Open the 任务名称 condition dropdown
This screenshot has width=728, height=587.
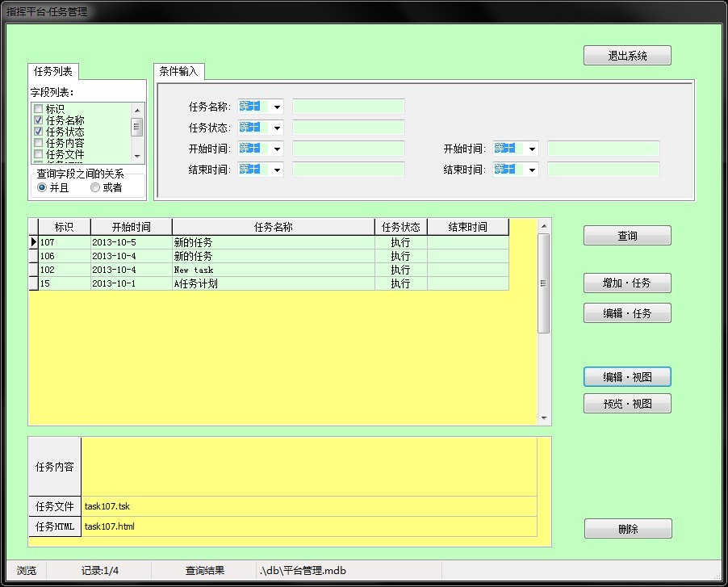pyautogui.click(x=277, y=107)
